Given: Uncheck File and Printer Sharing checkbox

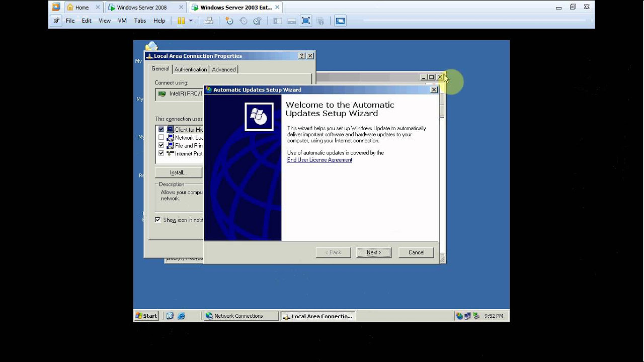Looking at the screenshot, I should coord(161,145).
